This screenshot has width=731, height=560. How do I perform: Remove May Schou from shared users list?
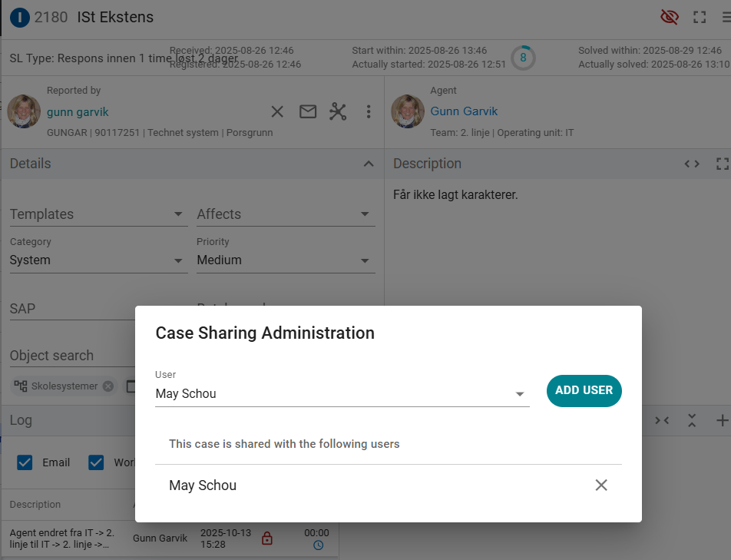pyautogui.click(x=601, y=485)
